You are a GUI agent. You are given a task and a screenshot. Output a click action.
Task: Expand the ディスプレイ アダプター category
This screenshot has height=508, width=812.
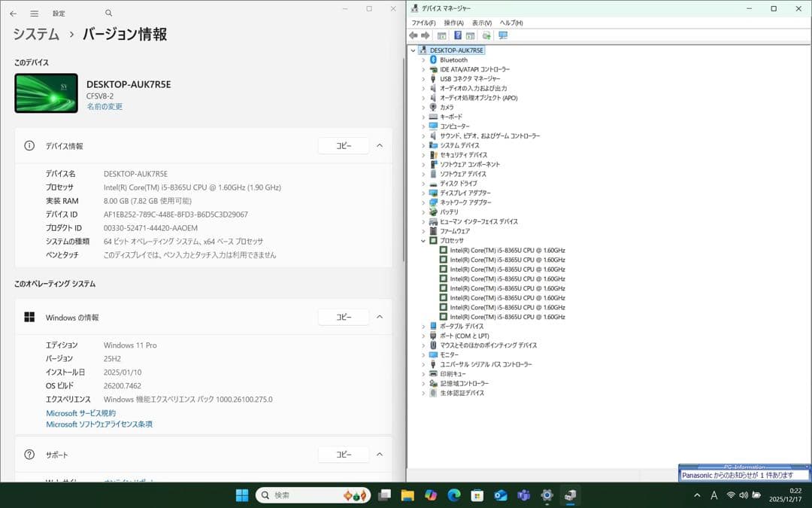click(423, 193)
